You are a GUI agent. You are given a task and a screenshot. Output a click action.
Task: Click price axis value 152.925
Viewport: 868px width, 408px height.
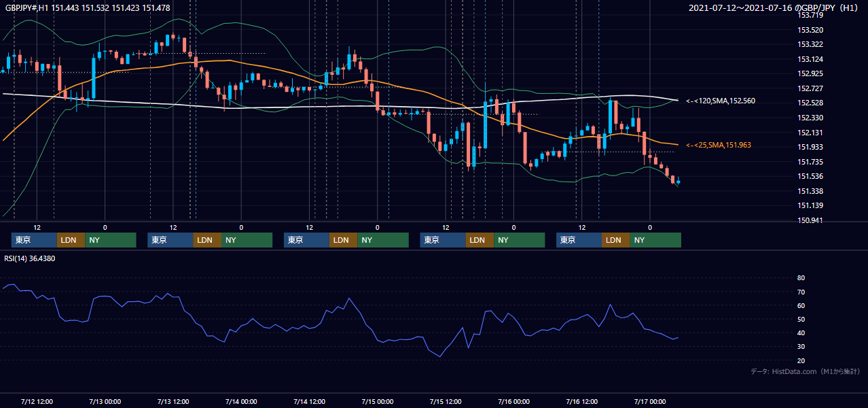[810, 73]
